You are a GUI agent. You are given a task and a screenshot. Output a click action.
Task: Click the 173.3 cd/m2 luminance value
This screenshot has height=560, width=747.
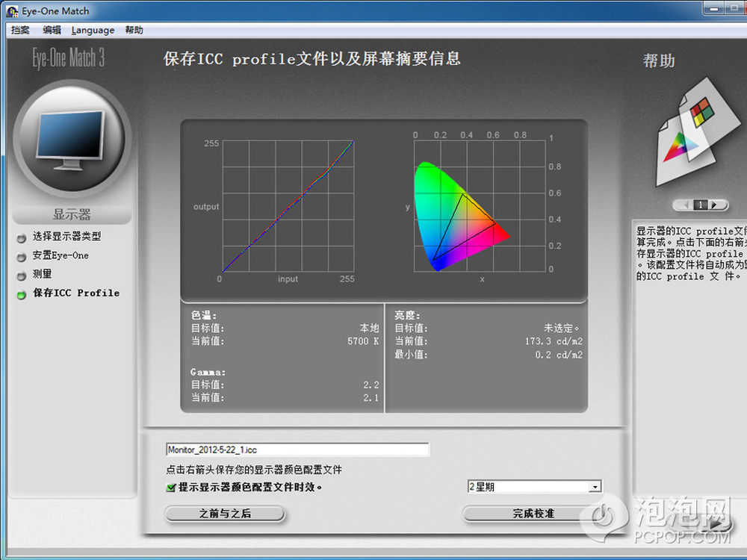point(554,341)
